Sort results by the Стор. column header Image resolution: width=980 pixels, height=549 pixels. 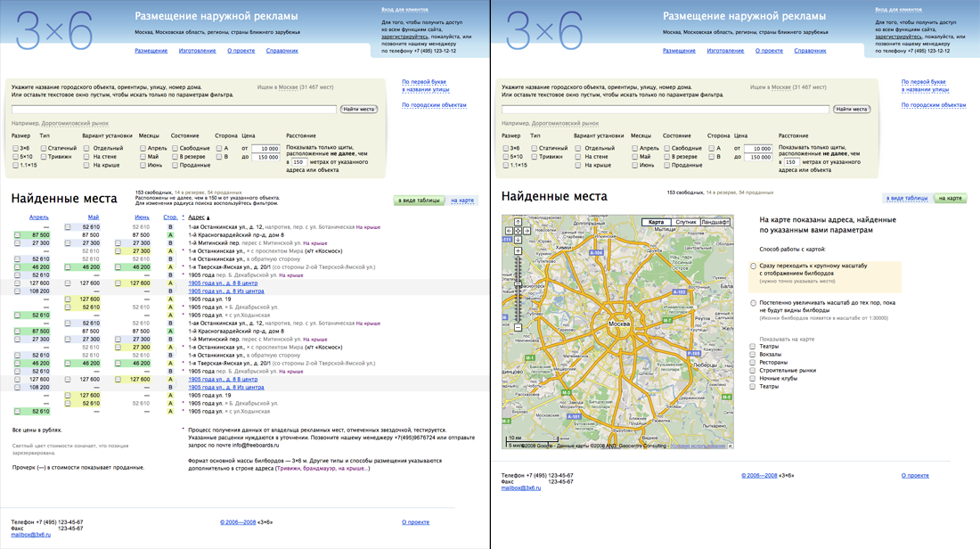coord(169,217)
